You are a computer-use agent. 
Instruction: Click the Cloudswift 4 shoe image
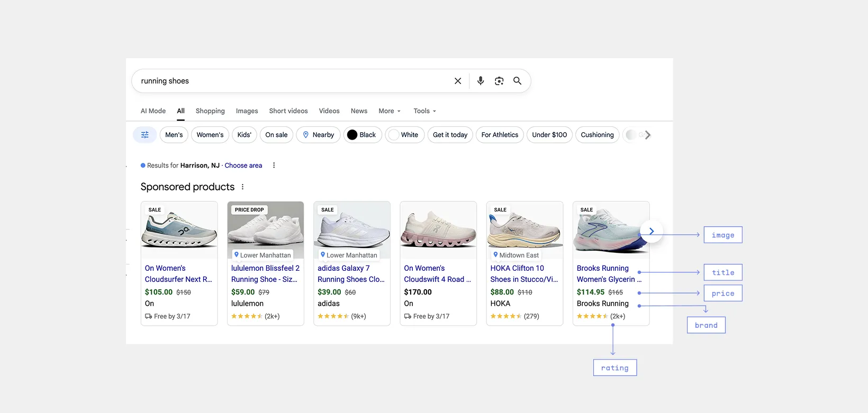coord(438,230)
